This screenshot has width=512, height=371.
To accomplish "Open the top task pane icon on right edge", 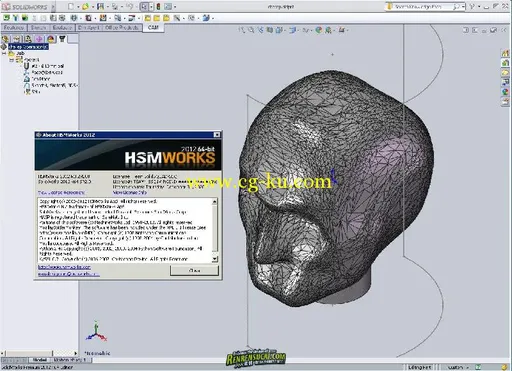I will 505,53.
